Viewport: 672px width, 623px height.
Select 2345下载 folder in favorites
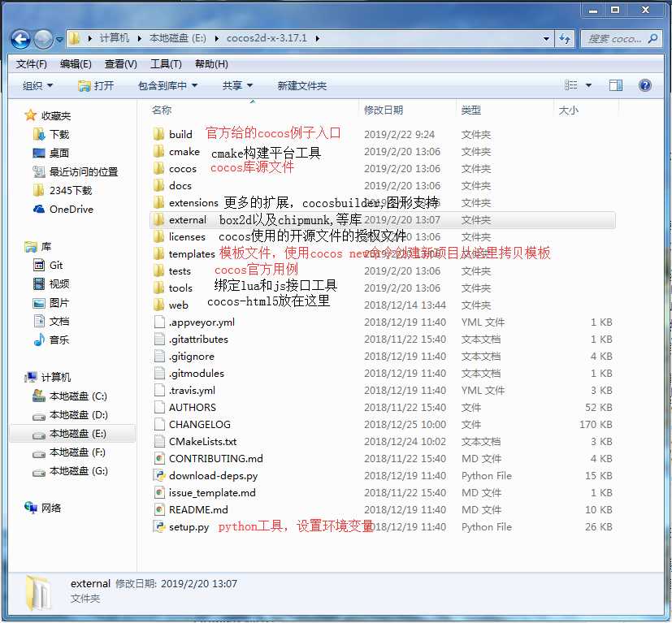63,190
